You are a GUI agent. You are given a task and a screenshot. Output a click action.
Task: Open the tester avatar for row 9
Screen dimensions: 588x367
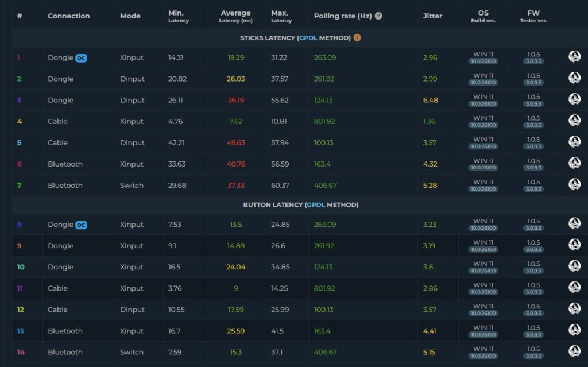[574, 245]
